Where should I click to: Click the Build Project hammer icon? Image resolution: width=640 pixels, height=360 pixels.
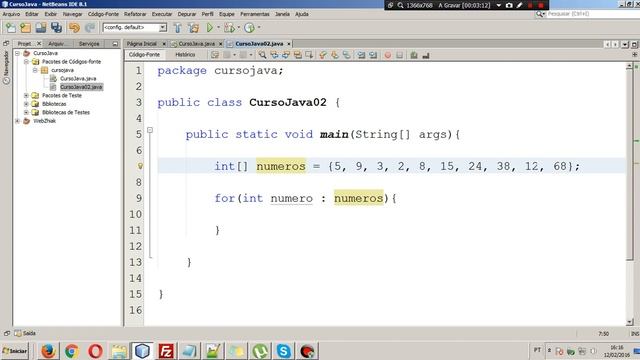point(178,28)
